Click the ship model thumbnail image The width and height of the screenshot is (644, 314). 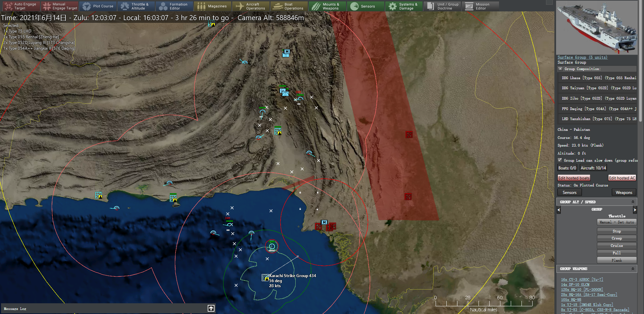pos(597,28)
